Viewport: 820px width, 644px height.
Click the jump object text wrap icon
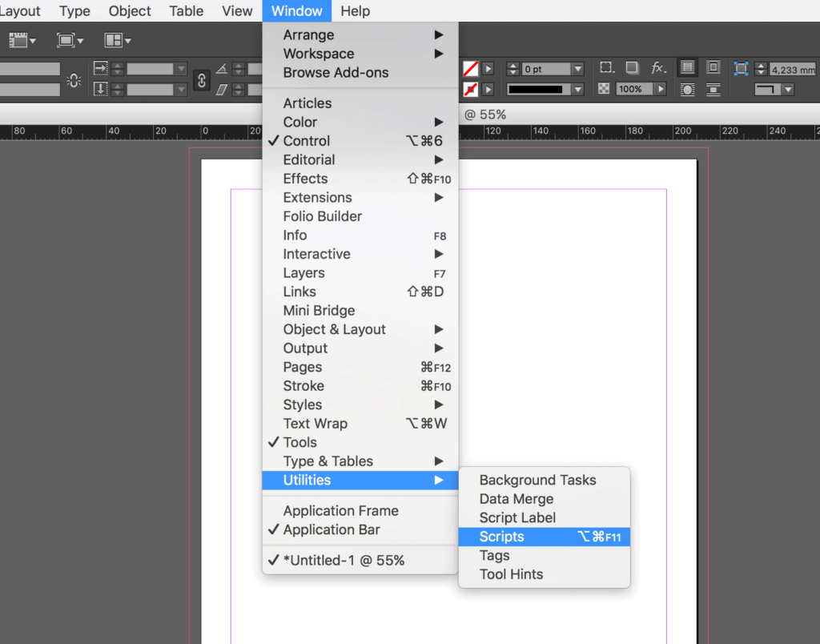coord(713,89)
